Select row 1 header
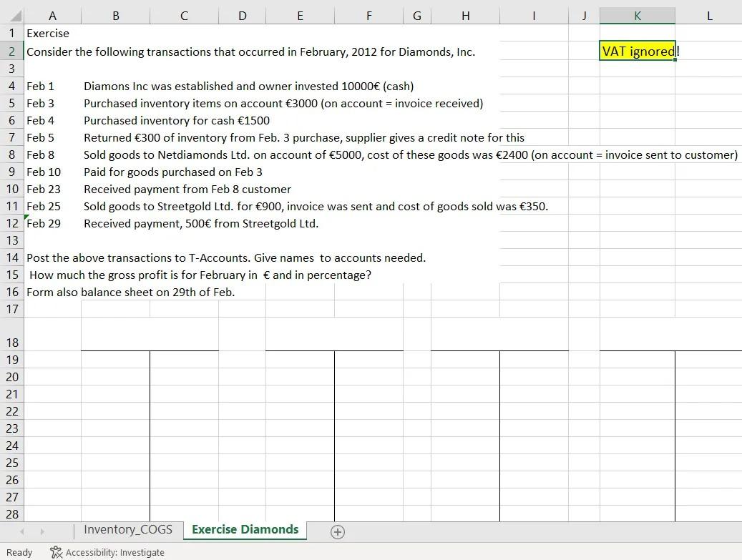Viewport: 742px width, 560px height. click(x=12, y=34)
